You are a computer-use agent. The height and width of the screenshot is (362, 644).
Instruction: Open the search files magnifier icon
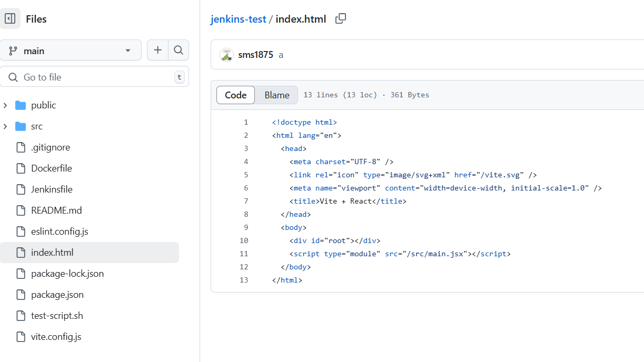(x=179, y=51)
